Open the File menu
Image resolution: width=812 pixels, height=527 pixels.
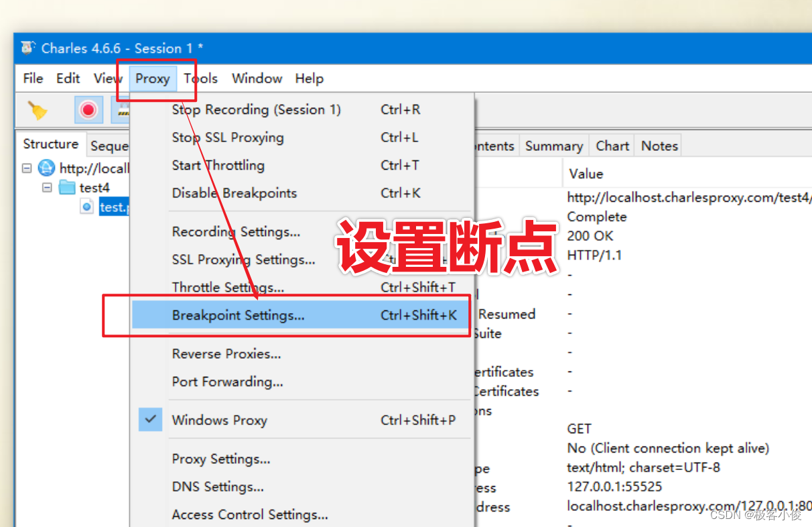coord(33,78)
